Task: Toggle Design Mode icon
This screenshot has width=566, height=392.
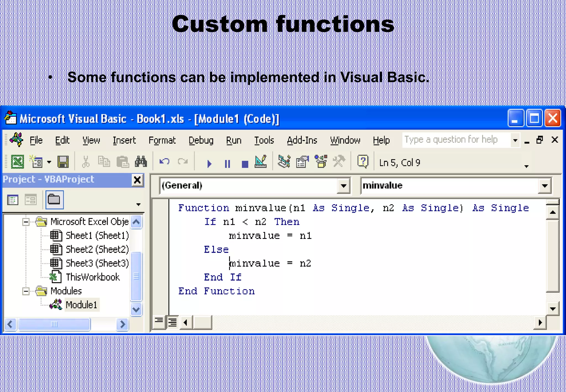Action: click(261, 162)
